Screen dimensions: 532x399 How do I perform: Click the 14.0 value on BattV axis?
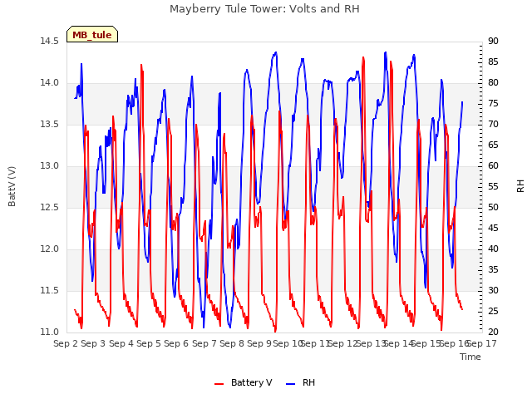coord(50,83)
